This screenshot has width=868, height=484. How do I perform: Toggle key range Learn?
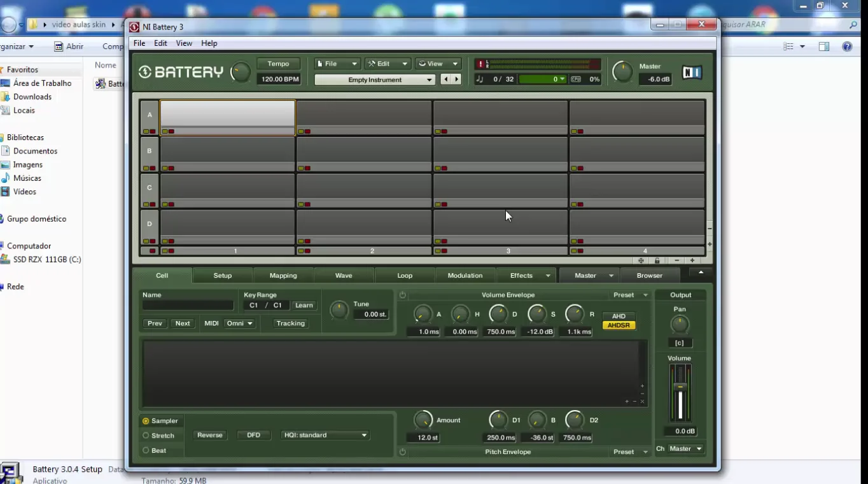(304, 306)
